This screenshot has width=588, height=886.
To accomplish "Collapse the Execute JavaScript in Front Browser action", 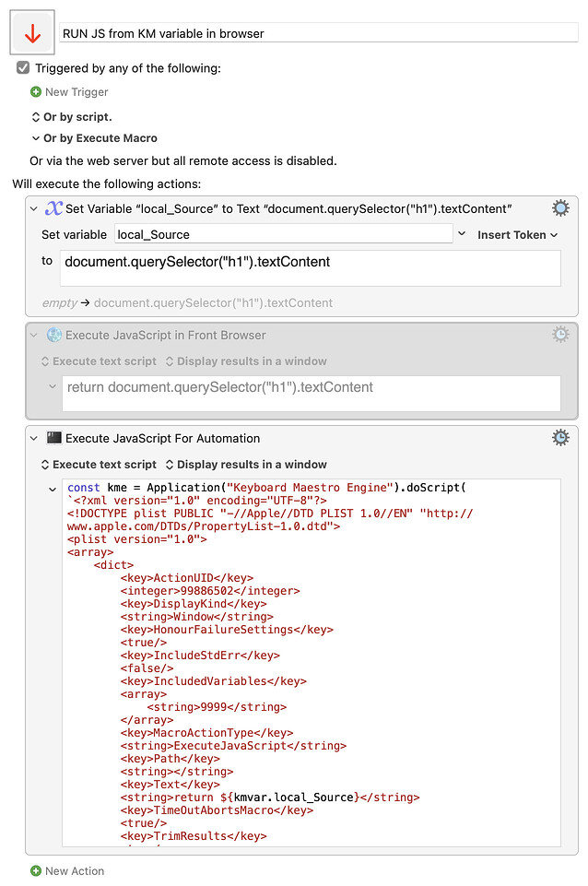I will [x=34, y=335].
